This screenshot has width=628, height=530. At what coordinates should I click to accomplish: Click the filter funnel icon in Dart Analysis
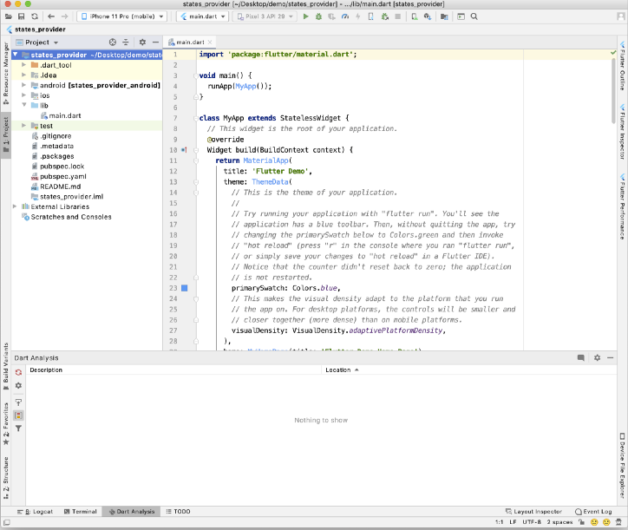coord(18,428)
